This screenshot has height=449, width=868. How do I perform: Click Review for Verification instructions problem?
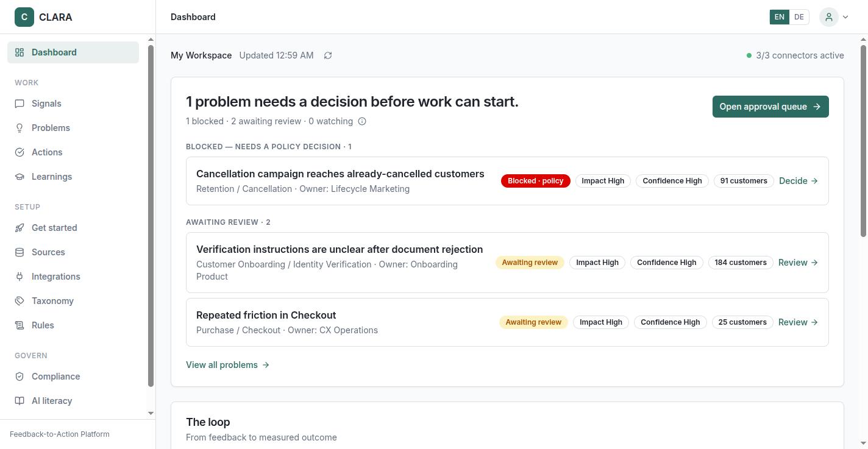pos(798,263)
